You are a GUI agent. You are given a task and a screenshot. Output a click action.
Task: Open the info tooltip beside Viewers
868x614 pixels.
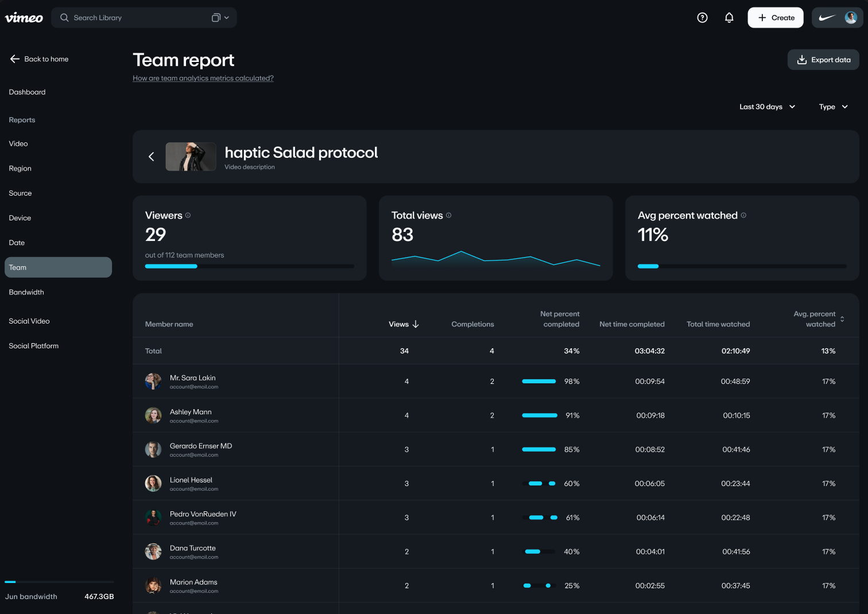188,215
